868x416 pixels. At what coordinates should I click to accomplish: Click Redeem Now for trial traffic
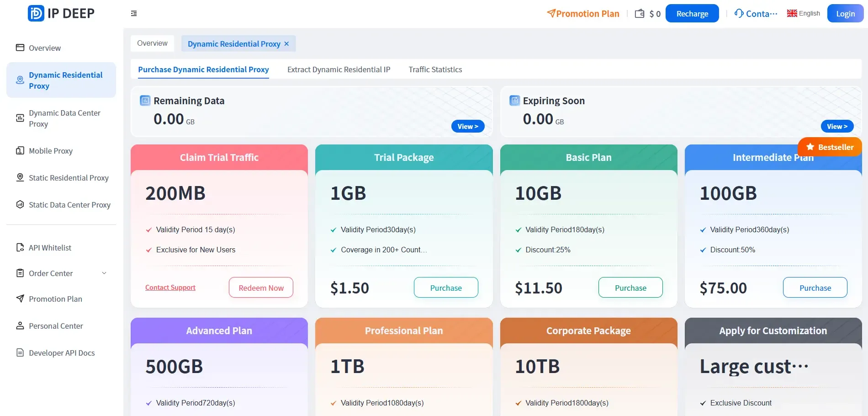[261, 288]
